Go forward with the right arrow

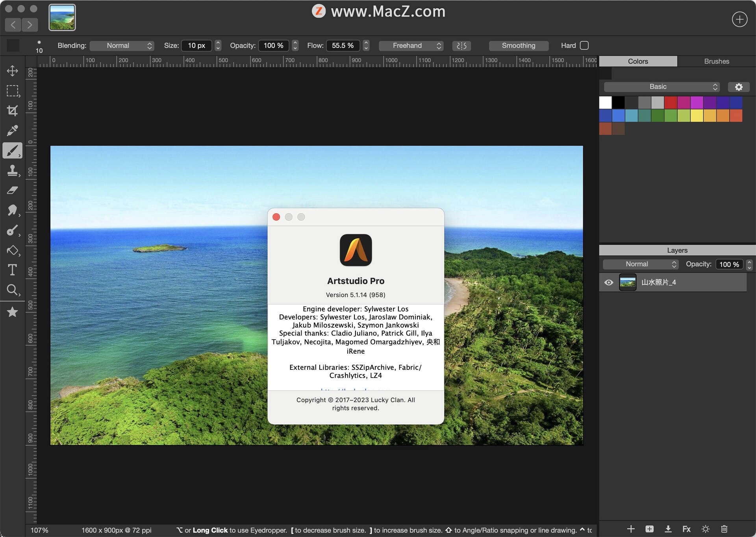tap(30, 25)
